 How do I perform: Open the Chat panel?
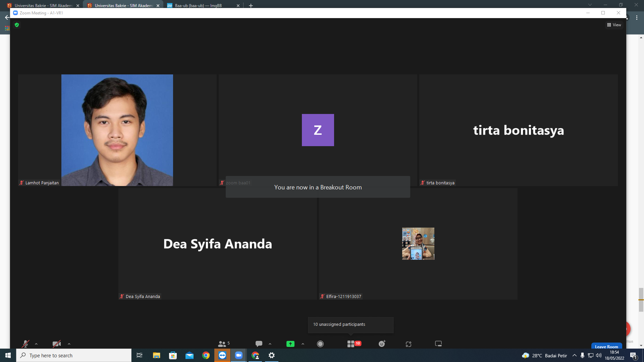click(x=259, y=344)
